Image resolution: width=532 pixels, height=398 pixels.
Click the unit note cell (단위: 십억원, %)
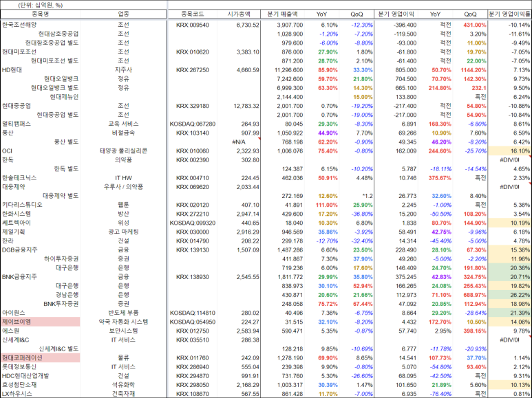(x=41, y=5)
